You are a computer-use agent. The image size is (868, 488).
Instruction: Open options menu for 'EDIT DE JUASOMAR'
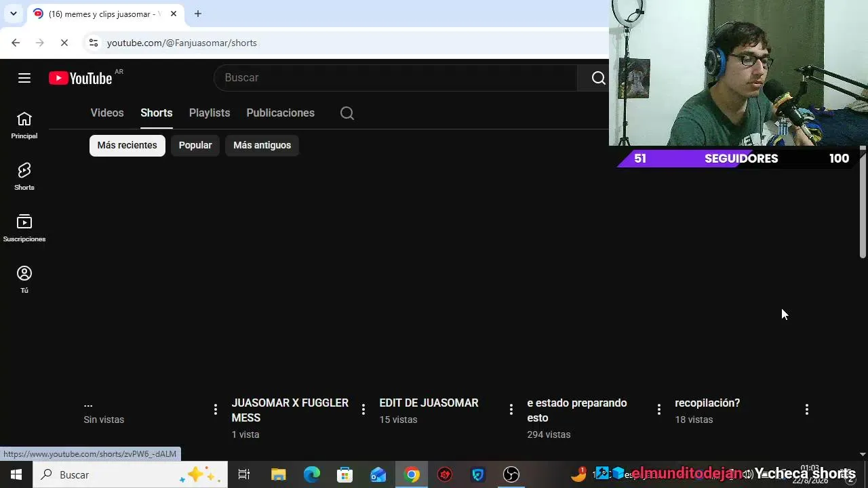pos(511,409)
